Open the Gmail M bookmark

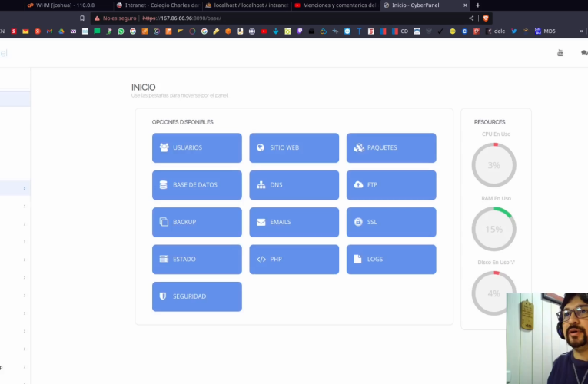click(49, 31)
